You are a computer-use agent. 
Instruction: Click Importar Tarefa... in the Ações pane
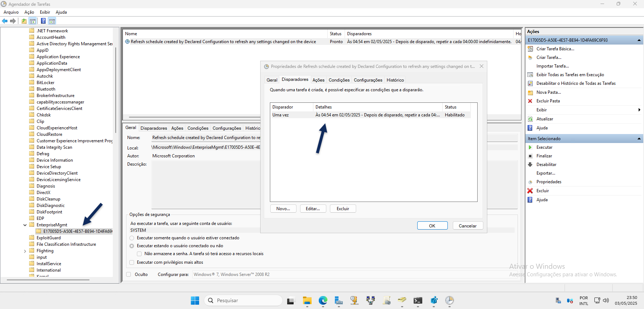pyautogui.click(x=553, y=66)
